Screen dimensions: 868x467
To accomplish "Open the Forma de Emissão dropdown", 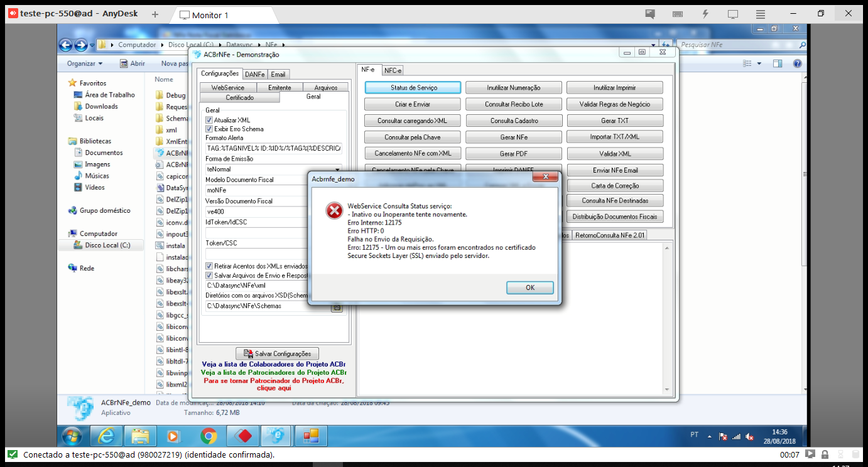I will [x=274, y=169].
